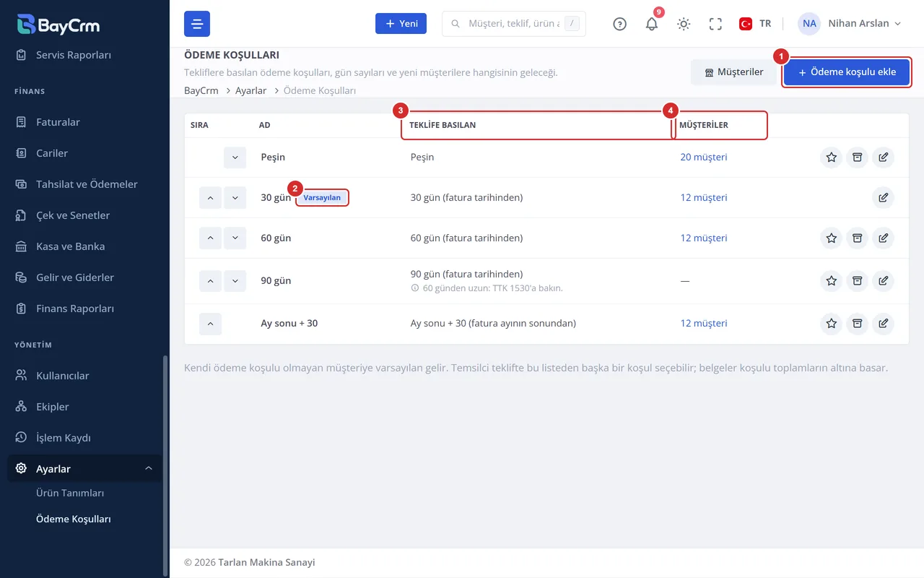Image resolution: width=924 pixels, height=578 pixels.
Task: Open Çek ve Senetler in the sidebar
Action: (x=84, y=215)
